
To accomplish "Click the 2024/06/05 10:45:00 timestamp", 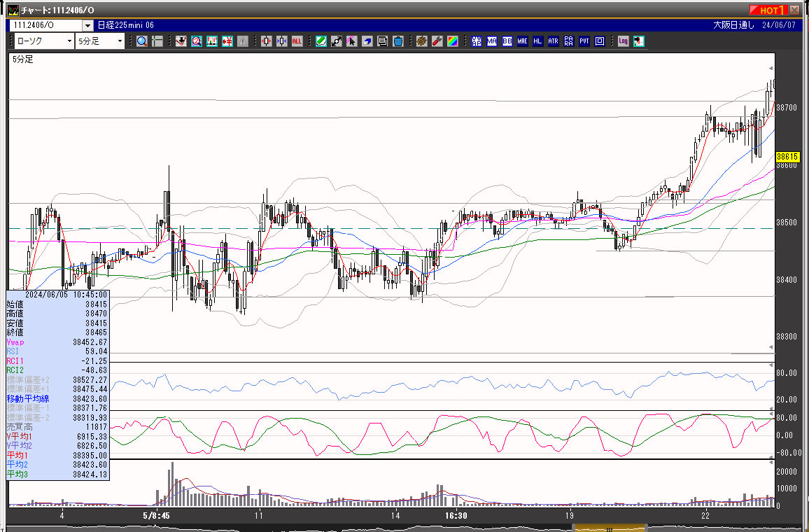I will pyautogui.click(x=66, y=295).
